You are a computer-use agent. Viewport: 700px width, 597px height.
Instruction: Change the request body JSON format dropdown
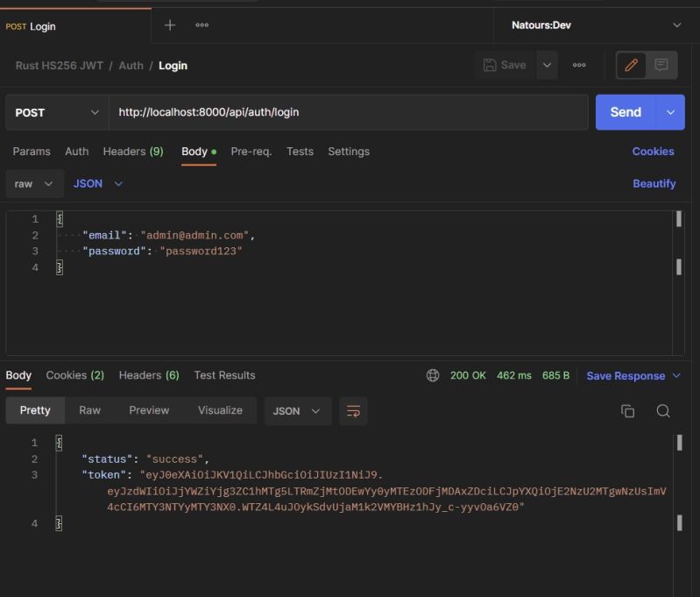(98, 183)
